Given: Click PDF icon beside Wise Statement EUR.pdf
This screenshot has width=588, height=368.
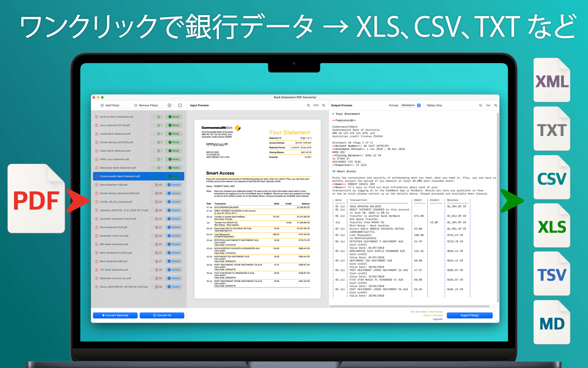Looking at the screenshot, I should (96, 227).
